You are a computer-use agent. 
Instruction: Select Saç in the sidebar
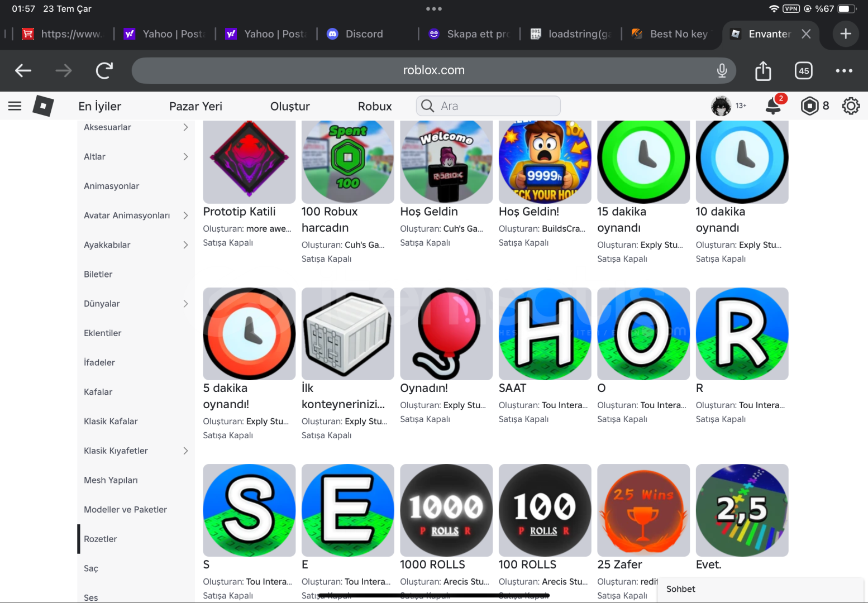pos(91,568)
